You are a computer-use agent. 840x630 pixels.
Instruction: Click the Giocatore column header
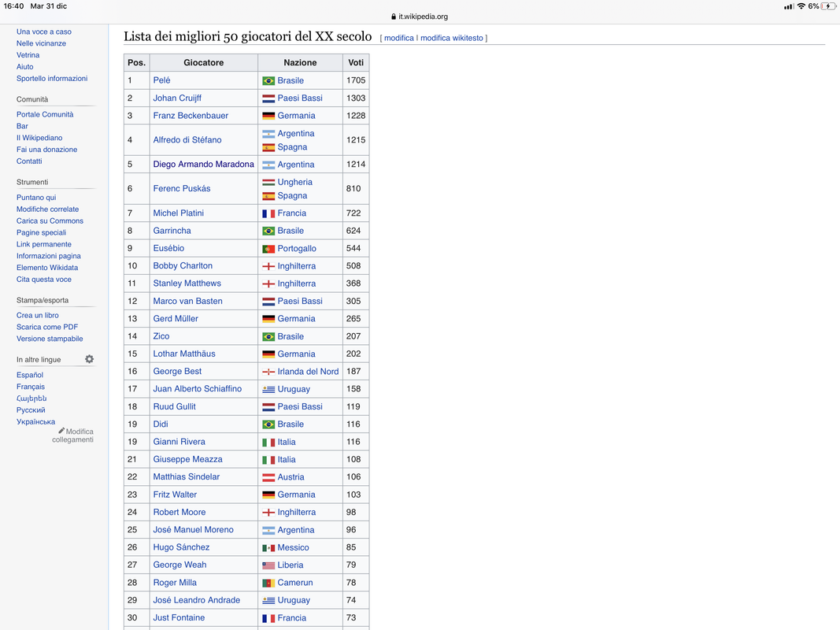[x=204, y=63]
